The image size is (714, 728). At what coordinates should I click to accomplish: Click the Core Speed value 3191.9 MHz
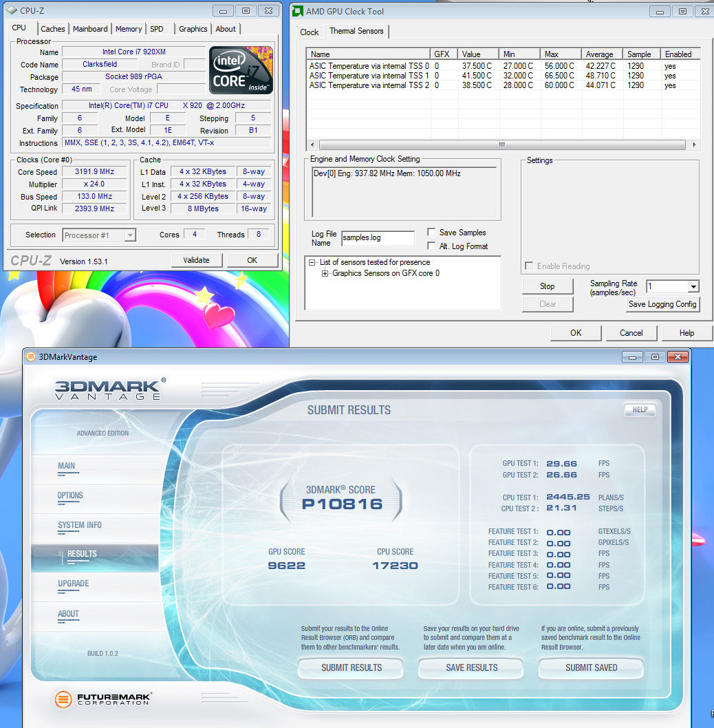(95, 172)
